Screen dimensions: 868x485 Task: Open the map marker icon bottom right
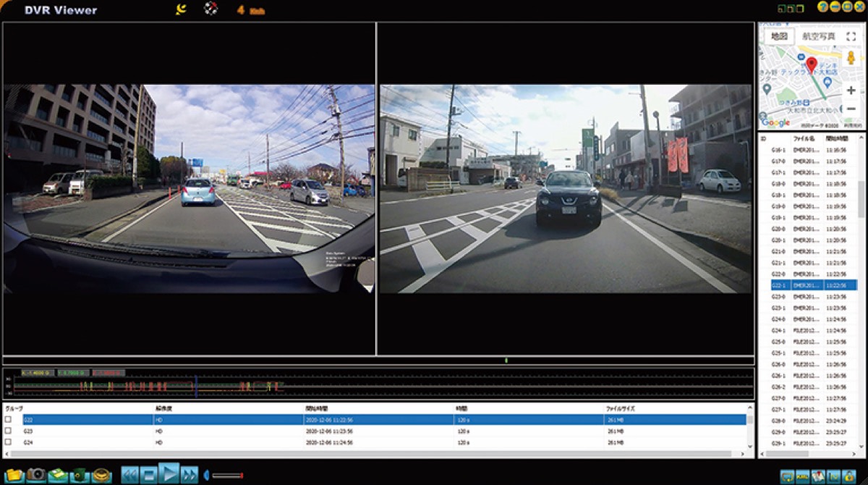pyautogui.click(x=818, y=476)
